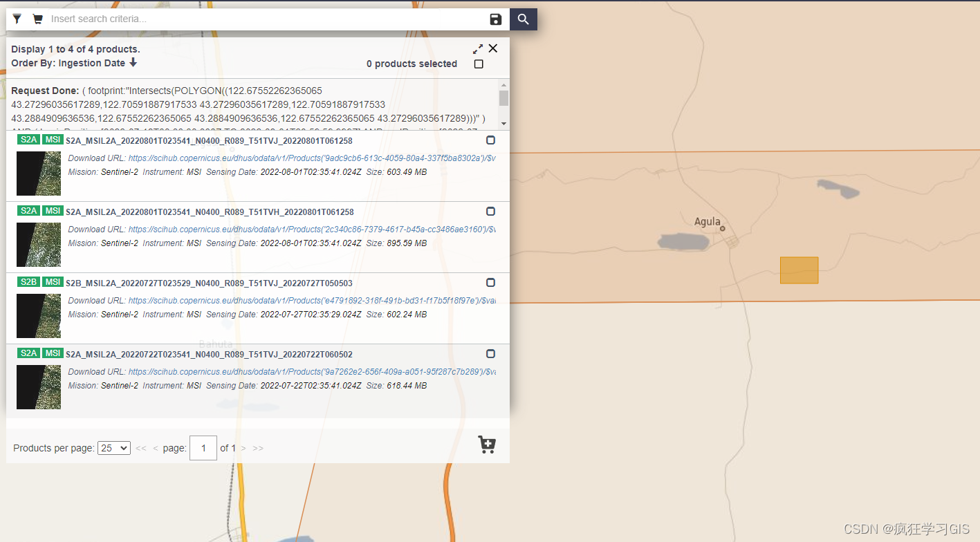The height and width of the screenshot is (542, 980).
Task: Go to first page with << button
Action: click(x=141, y=449)
